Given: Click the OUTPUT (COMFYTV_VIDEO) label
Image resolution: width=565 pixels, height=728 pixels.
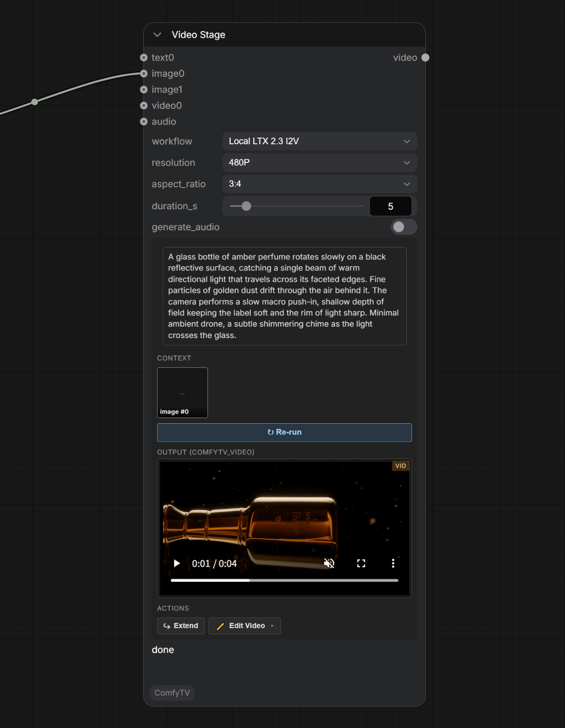Looking at the screenshot, I should pyautogui.click(x=206, y=452).
